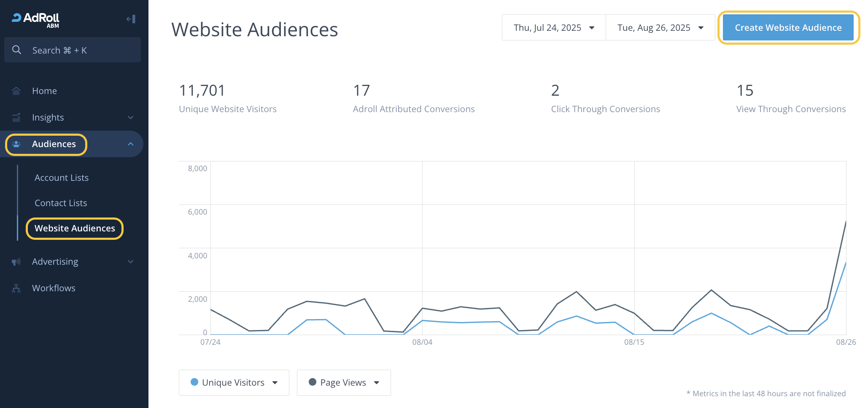Screen dimensions: 868x408
Task: Click the Workflows diagram icon
Action: [16, 288]
